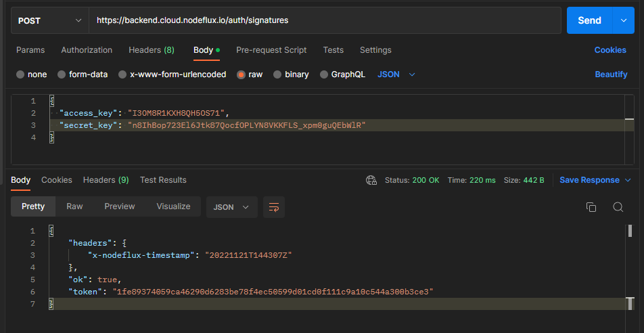
Task: Send the request with Send button
Action: (x=589, y=20)
